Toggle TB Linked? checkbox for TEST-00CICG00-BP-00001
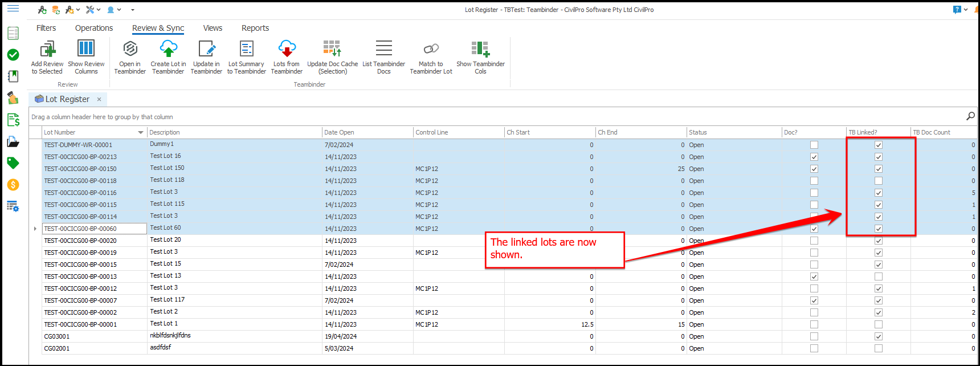Screen dimensions: 980x366 (879, 324)
